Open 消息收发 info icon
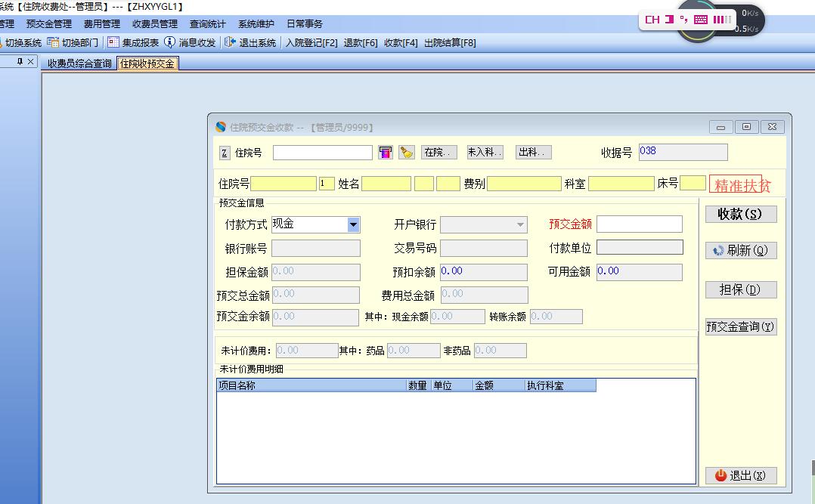 point(169,42)
